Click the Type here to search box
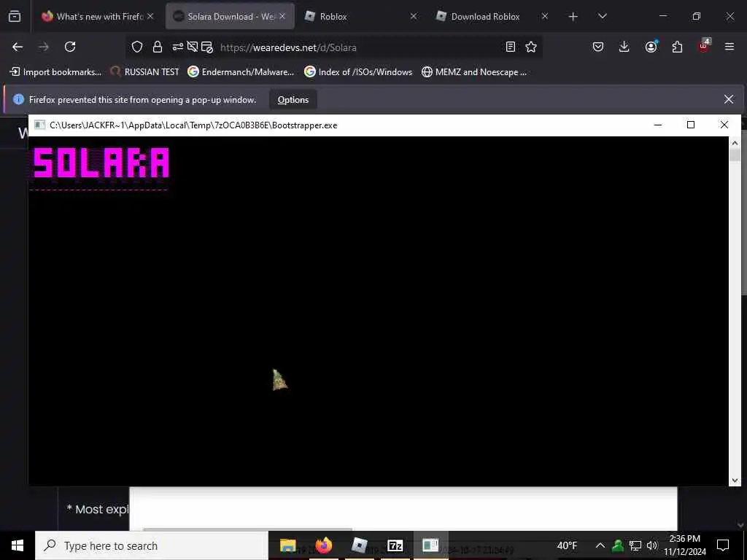Screen dimensions: 747x560 pyautogui.click(x=152, y=545)
